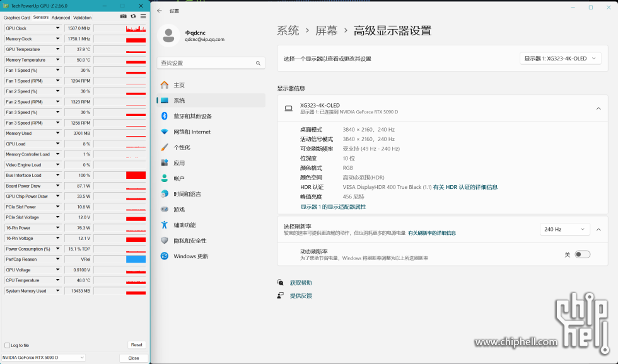Open Network and Internet (网络和 Internet)
Screen dimensions: 618x364
pos(211,132)
